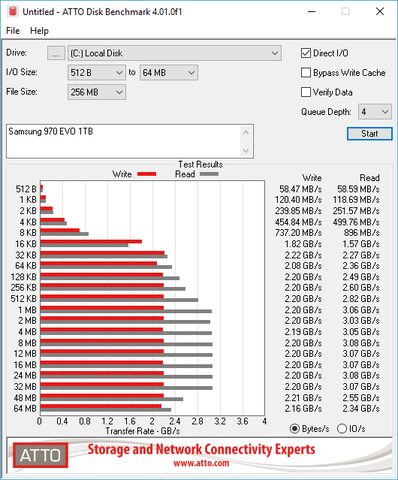Open the Help menu

(x=39, y=31)
